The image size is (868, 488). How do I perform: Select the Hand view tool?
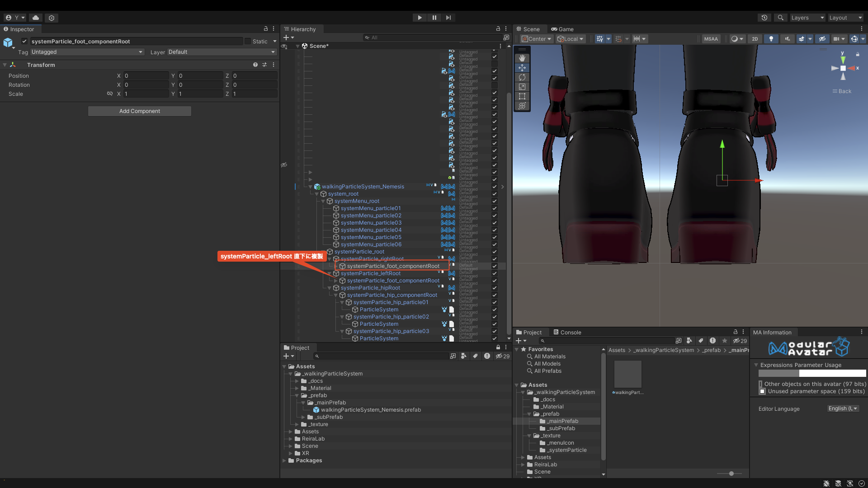coord(522,58)
